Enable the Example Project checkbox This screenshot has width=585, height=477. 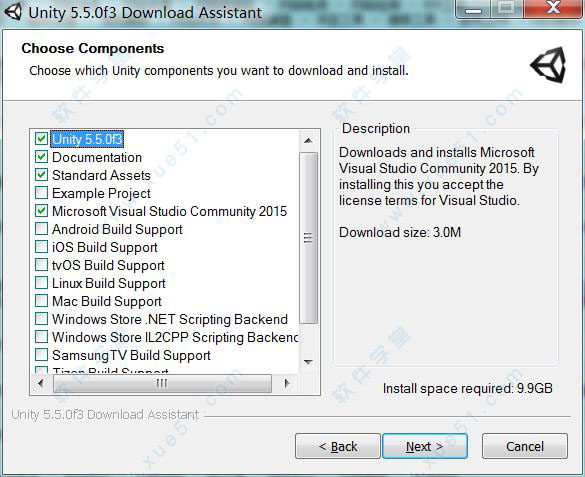[41, 193]
